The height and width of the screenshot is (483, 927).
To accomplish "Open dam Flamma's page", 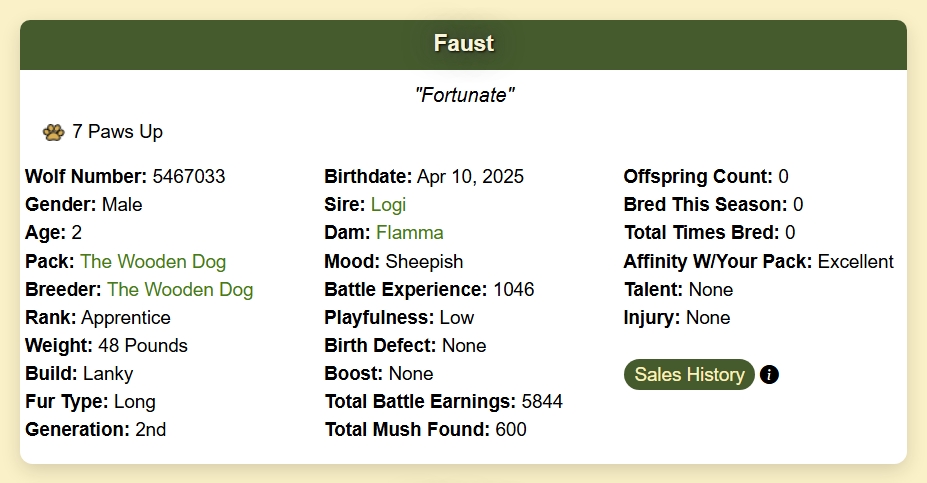I will (409, 233).
